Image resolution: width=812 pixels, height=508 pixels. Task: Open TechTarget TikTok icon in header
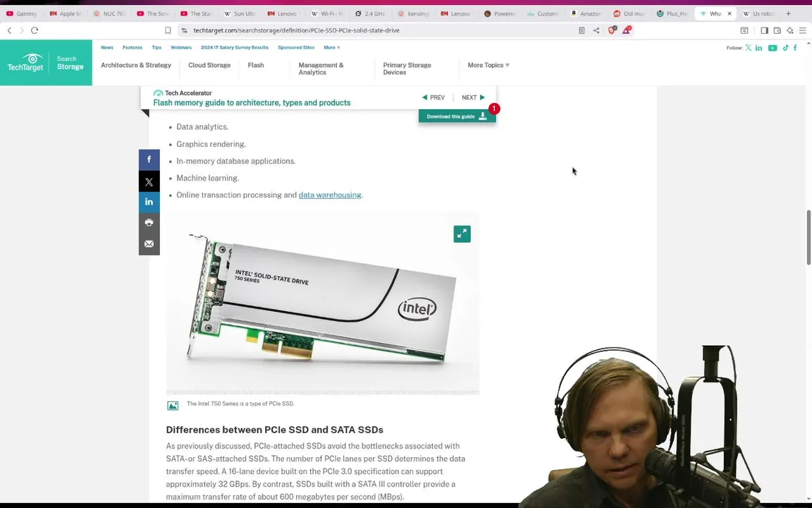[x=786, y=48]
